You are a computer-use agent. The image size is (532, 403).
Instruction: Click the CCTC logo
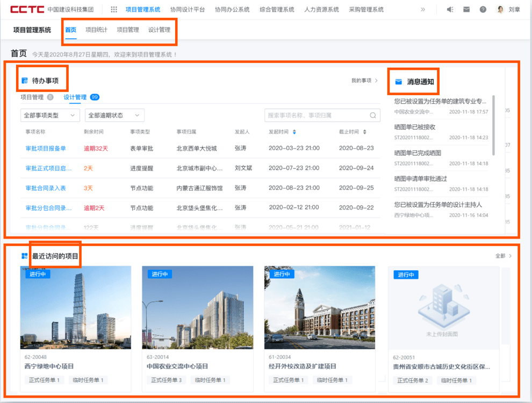(x=27, y=10)
